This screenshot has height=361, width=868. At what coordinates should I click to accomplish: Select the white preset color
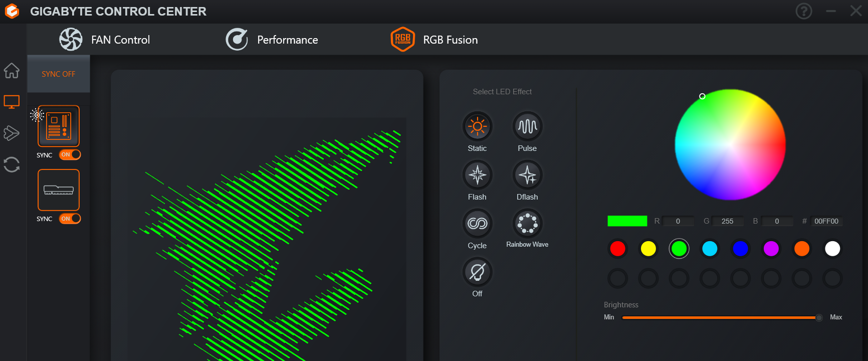pos(832,249)
